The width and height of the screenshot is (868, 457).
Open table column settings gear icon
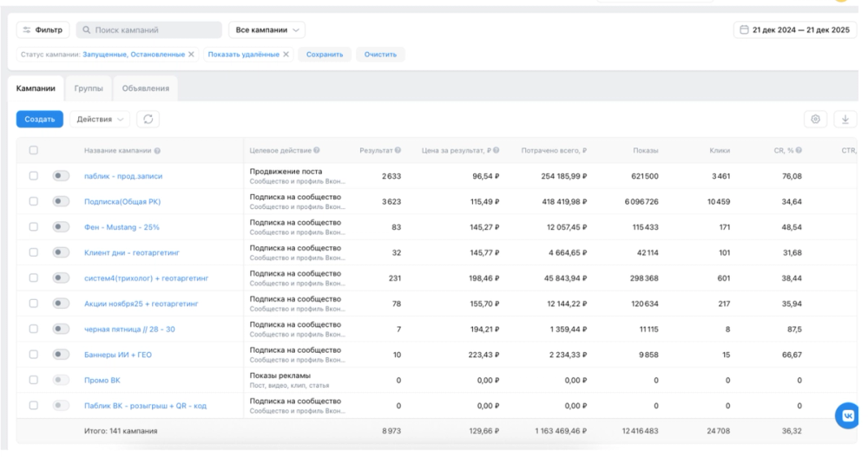[x=815, y=119]
